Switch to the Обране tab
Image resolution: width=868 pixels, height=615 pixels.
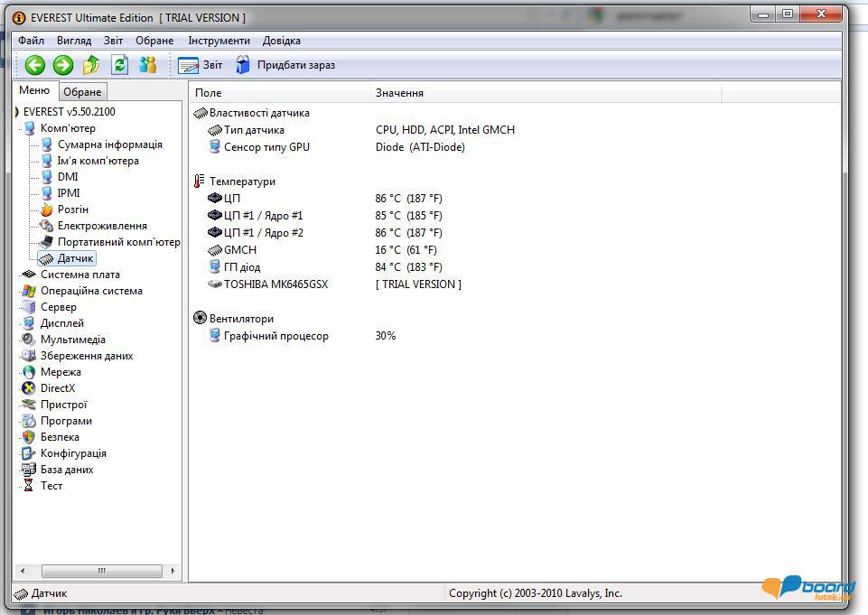click(x=82, y=92)
